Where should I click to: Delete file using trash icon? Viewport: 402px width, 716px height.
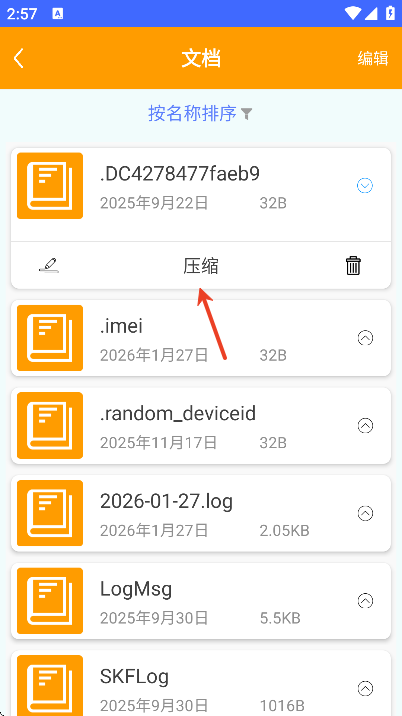353,265
